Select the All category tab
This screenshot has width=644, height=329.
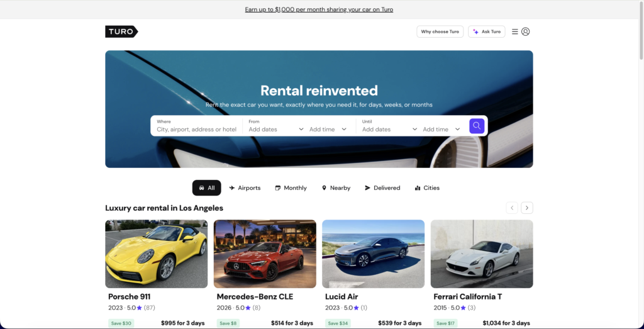click(206, 187)
